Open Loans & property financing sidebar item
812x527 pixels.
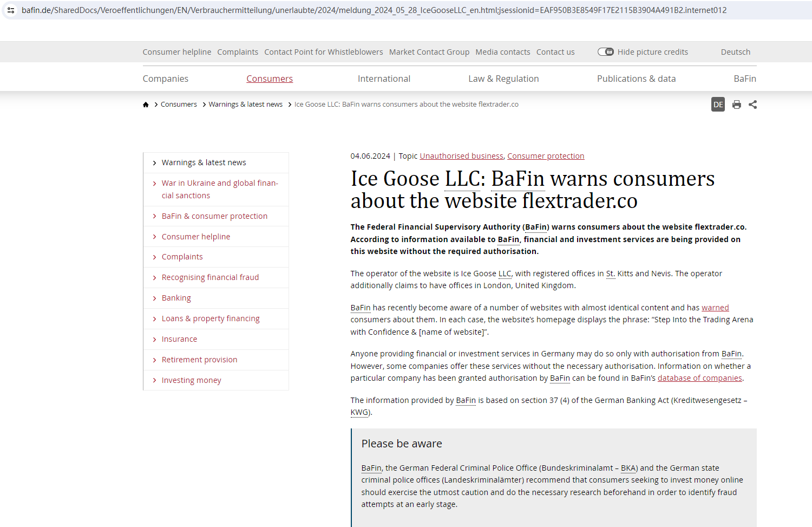[211, 318]
